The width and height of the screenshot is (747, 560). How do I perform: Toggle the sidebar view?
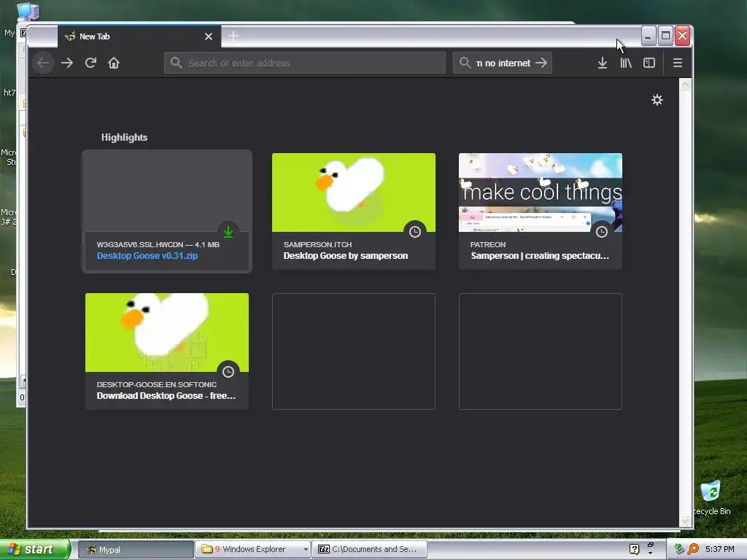[649, 63]
